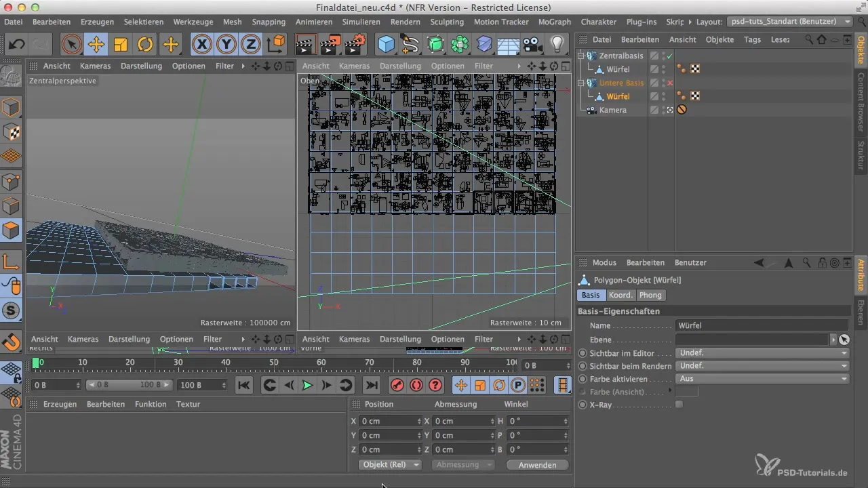Open Sichtbar beim Rendern dropdown

tap(762, 366)
